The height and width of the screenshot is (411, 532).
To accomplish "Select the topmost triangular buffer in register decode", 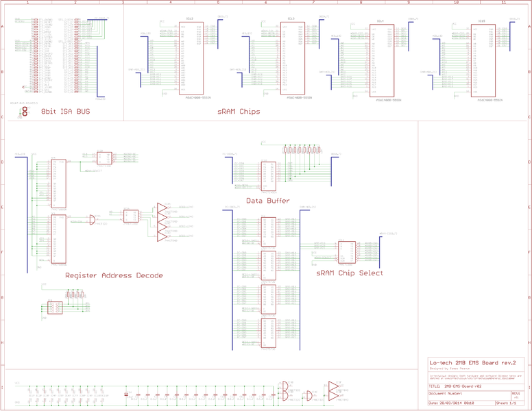I will point(162,207).
